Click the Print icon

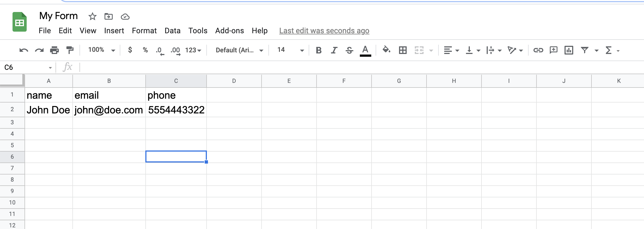point(54,50)
